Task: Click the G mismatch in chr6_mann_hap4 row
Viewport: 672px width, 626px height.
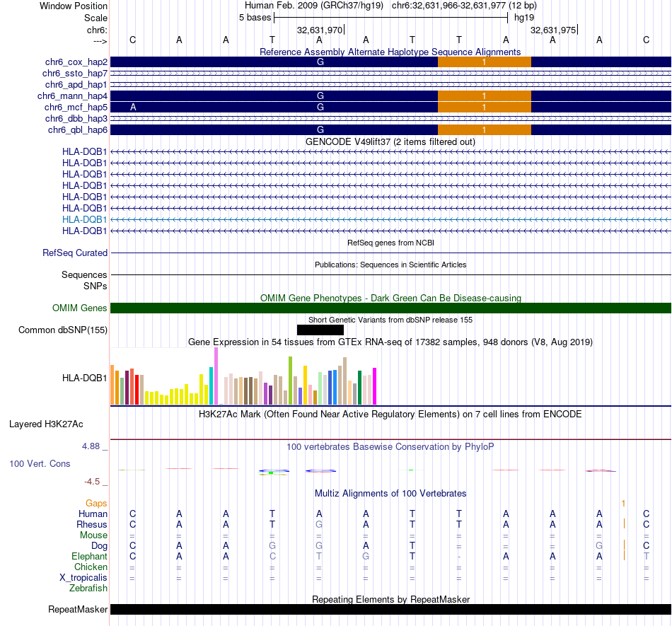Action: tap(320, 96)
